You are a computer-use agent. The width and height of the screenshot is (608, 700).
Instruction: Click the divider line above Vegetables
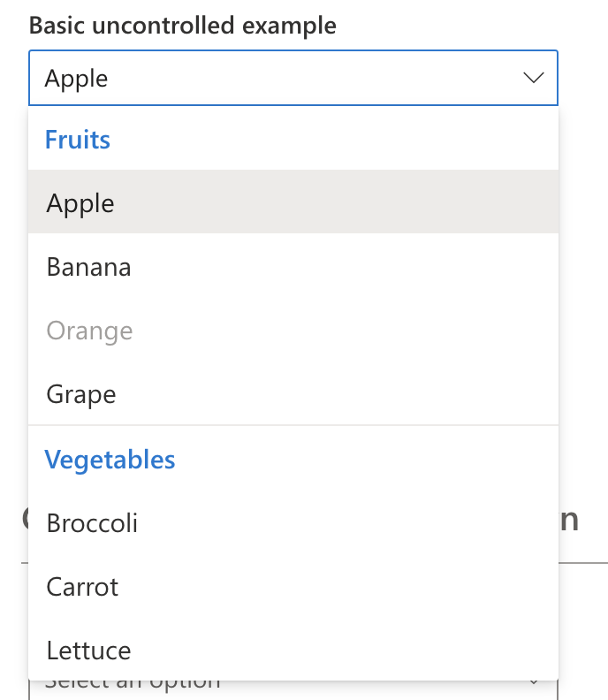pos(293,425)
